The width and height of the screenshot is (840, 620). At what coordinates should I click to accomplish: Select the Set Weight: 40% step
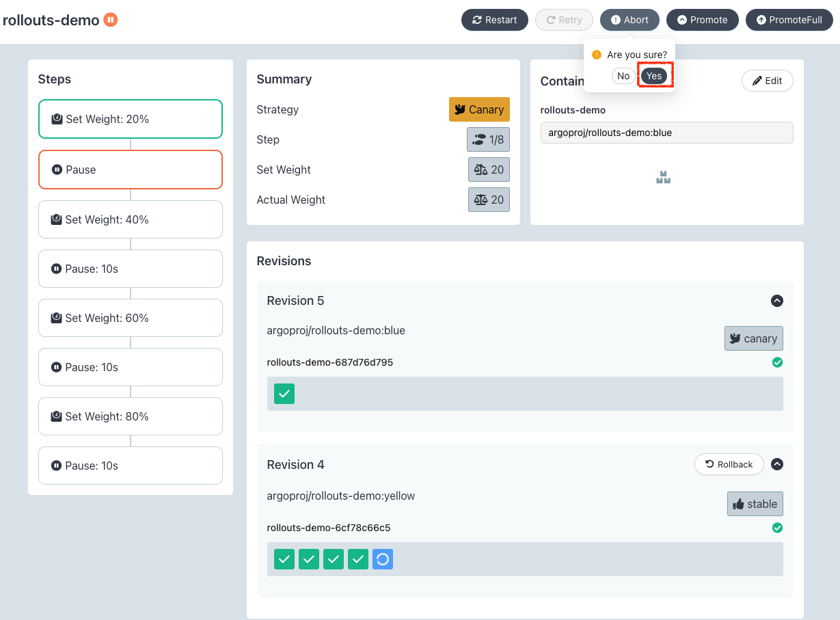click(x=131, y=219)
